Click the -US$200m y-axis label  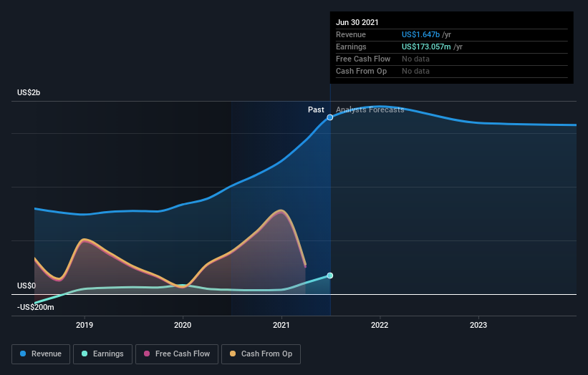pos(36,307)
